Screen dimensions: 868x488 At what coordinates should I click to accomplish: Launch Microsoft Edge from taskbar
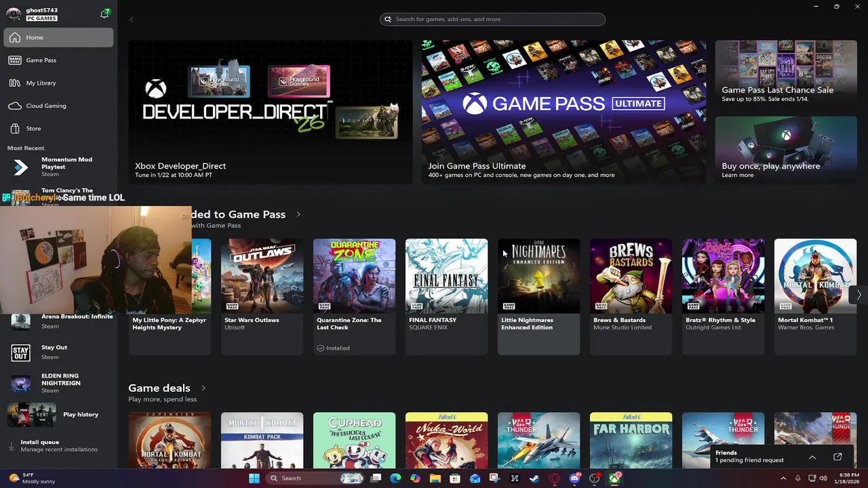tap(395, 478)
